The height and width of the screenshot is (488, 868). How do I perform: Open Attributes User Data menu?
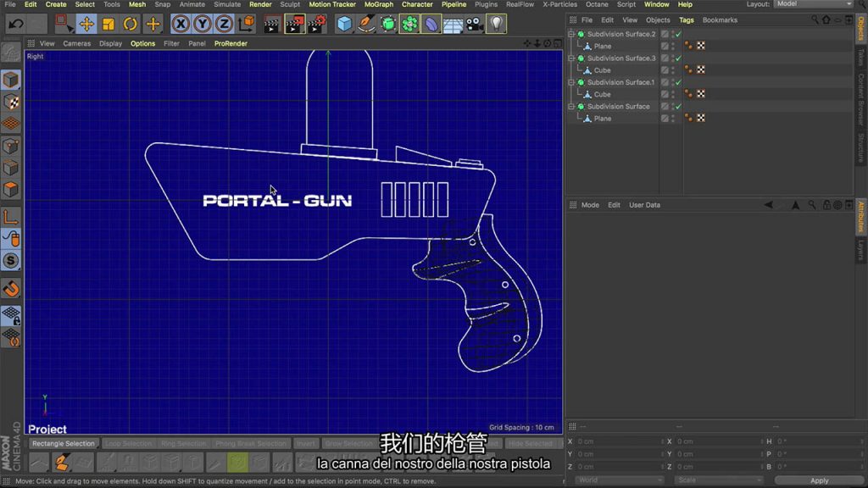point(644,205)
